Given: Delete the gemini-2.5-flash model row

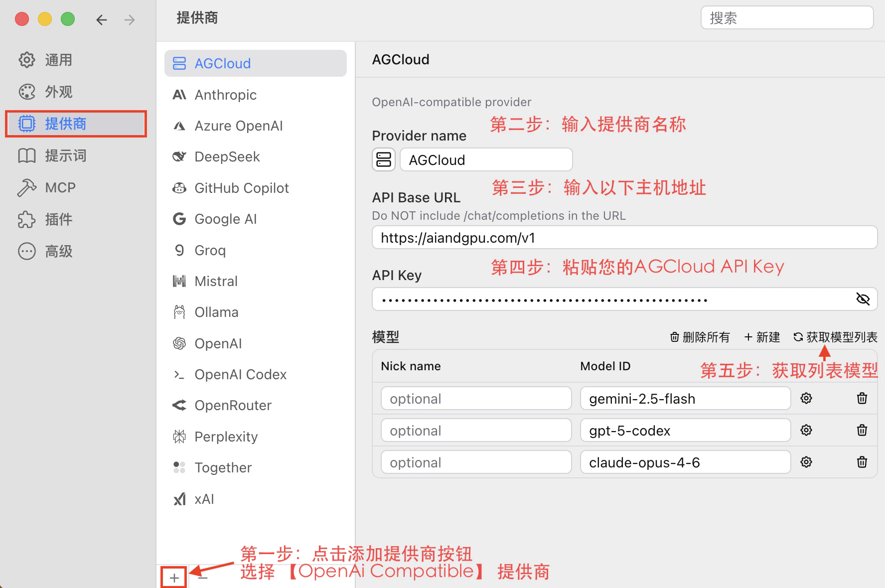Looking at the screenshot, I should (x=862, y=398).
